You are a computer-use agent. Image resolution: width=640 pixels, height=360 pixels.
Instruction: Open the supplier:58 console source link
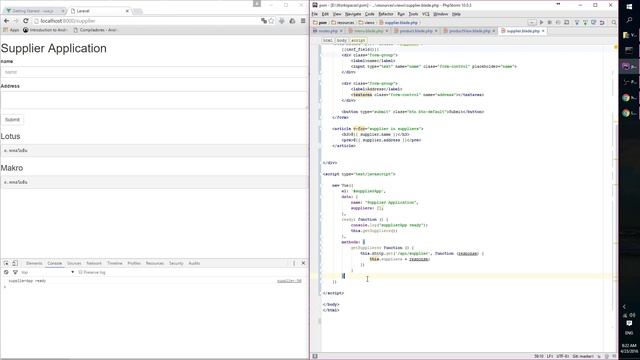pyautogui.click(x=289, y=281)
